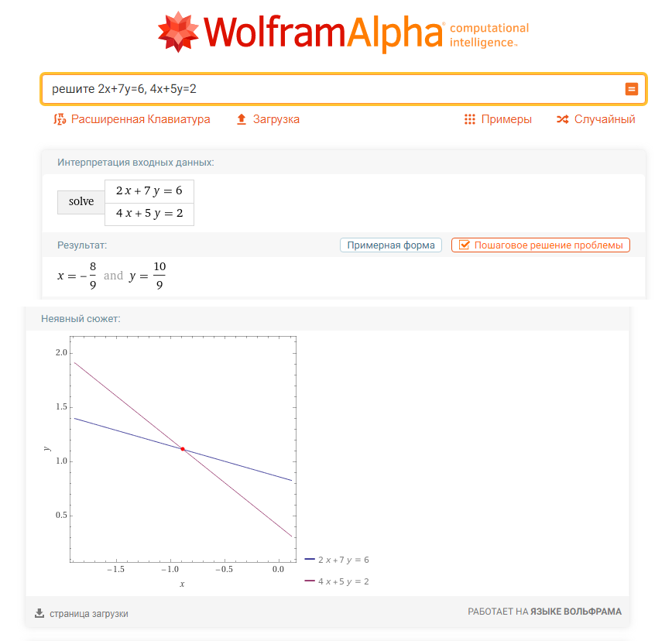
Task: Click the blue 2x+7y=6 legend swatch
Action: point(310,559)
